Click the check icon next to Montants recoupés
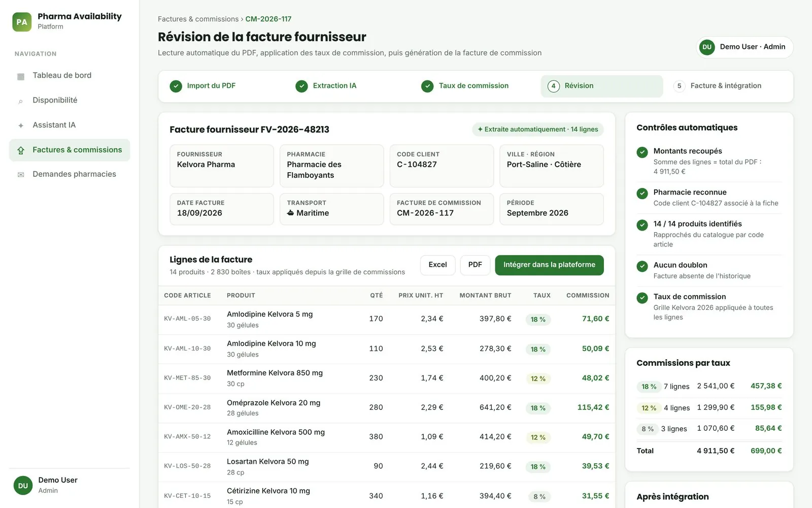The height and width of the screenshot is (508, 812). click(x=642, y=152)
